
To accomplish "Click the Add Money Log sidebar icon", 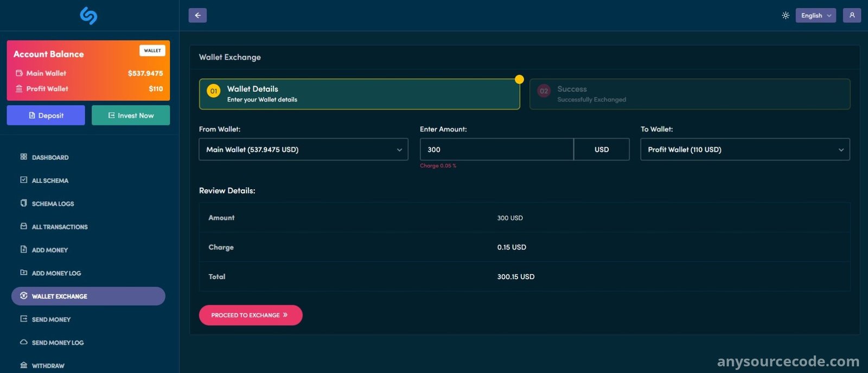I will [x=23, y=273].
